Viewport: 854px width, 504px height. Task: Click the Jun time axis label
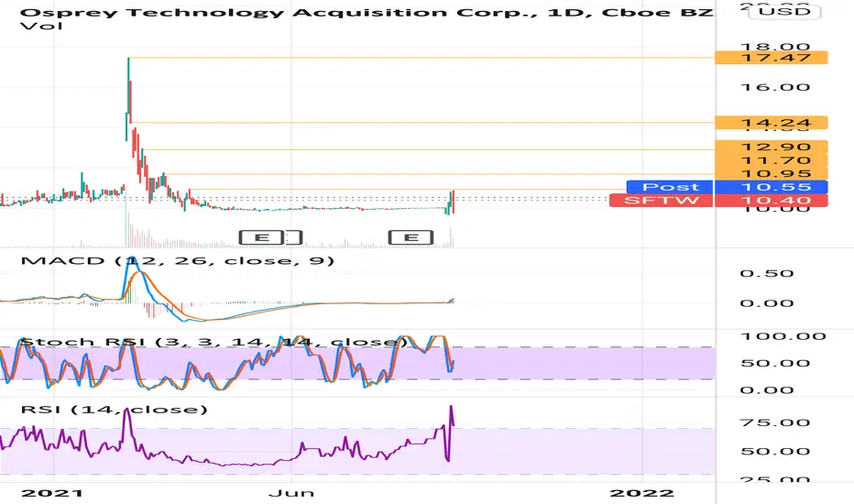291,493
